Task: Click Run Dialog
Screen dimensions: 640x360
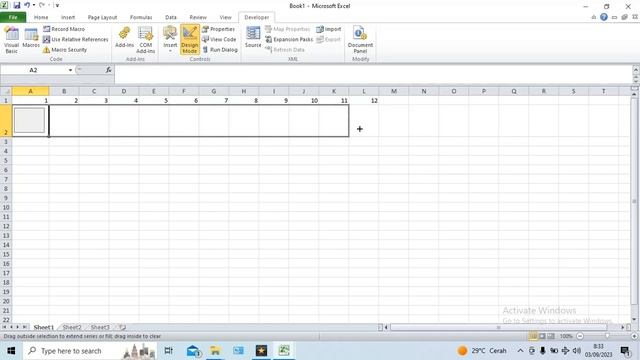Action: [x=220, y=49]
